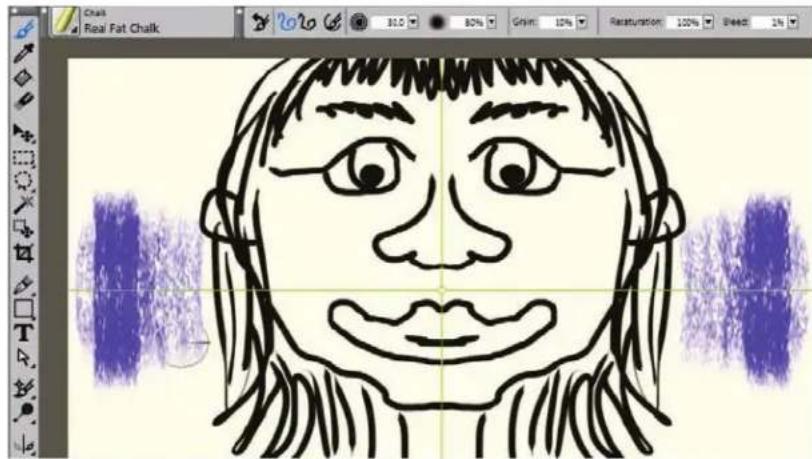Viewport: 812px width, 459px height.
Task: Select the Selection Adjuster tool
Action: coord(24,228)
